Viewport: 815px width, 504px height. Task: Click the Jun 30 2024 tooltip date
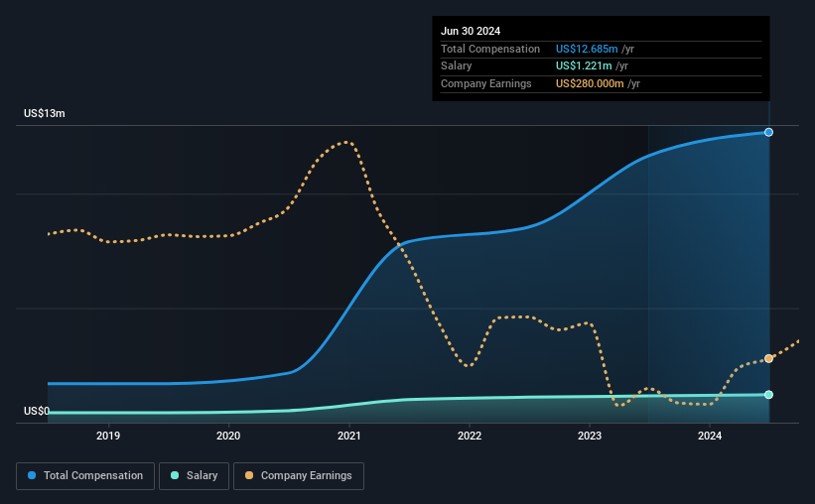(x=471, y=31)
